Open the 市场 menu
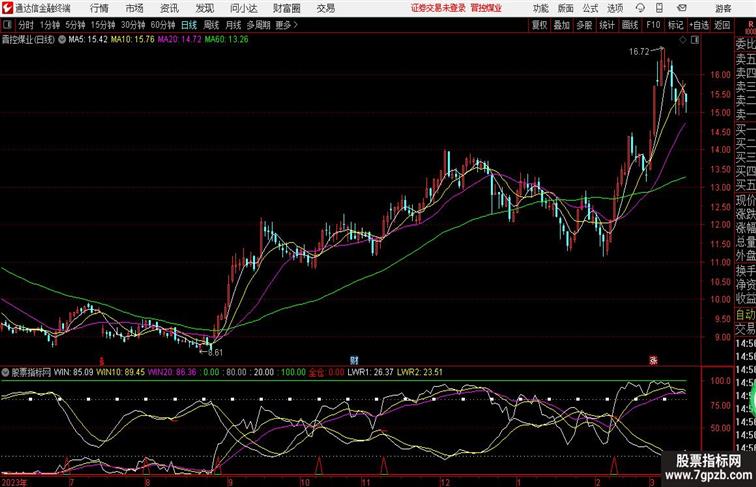 pos(135,8)
